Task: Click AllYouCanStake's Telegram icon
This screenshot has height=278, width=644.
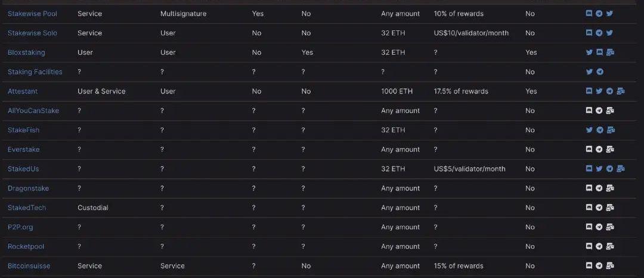Action: [599, 111]
